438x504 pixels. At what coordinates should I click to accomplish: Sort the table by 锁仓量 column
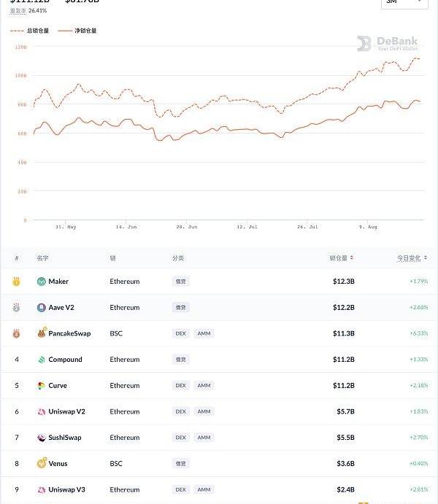342,257
